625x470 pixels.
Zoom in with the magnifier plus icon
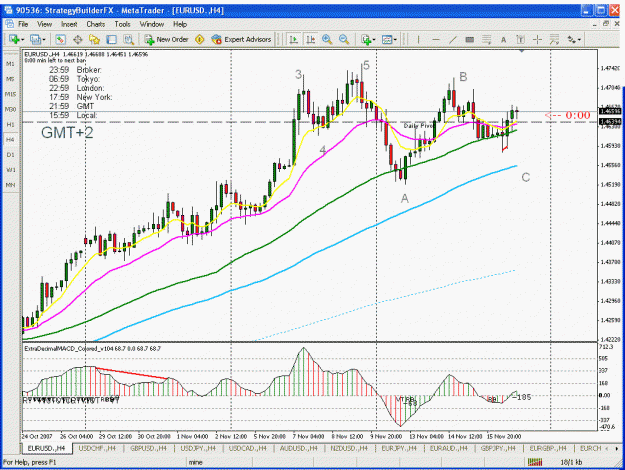327,39
